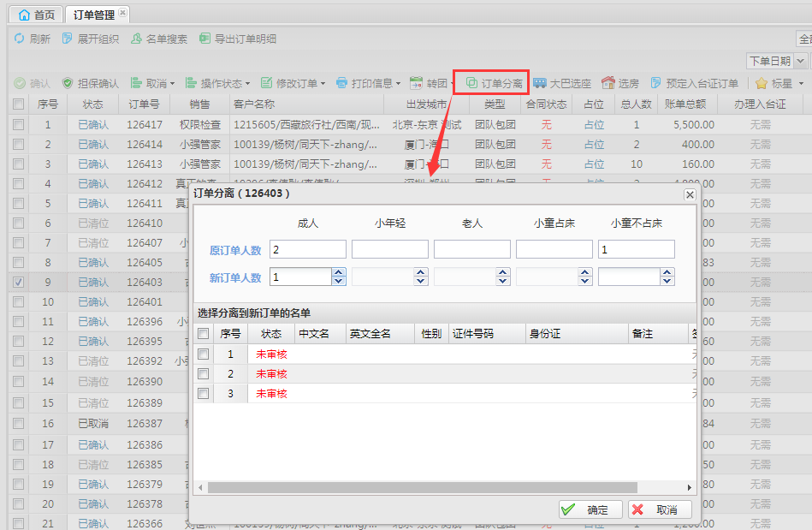Check passenger row 2 in split dialog
Image resolution: width=812 pixels, height=530 pixels.
click(204, 373)
